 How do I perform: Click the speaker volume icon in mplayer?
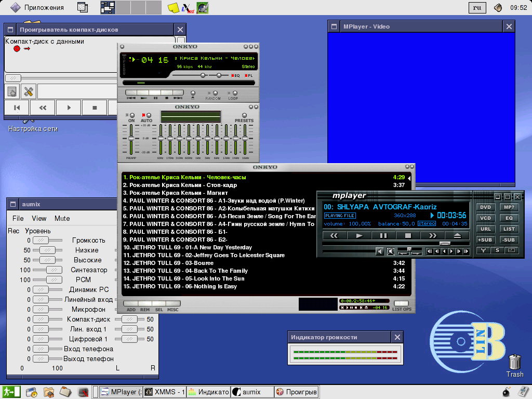click(380, 251)
